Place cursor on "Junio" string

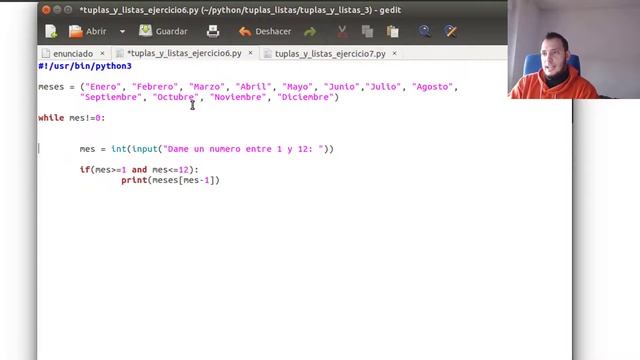coord(342,87)
